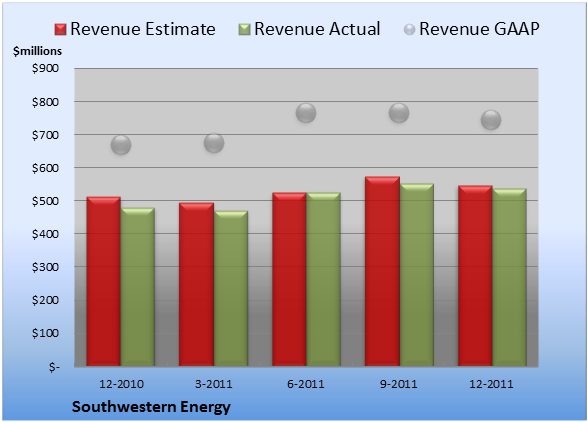Screen dimensions: 588x422
Task: Click the '$800' axis value
Action: 45,102
